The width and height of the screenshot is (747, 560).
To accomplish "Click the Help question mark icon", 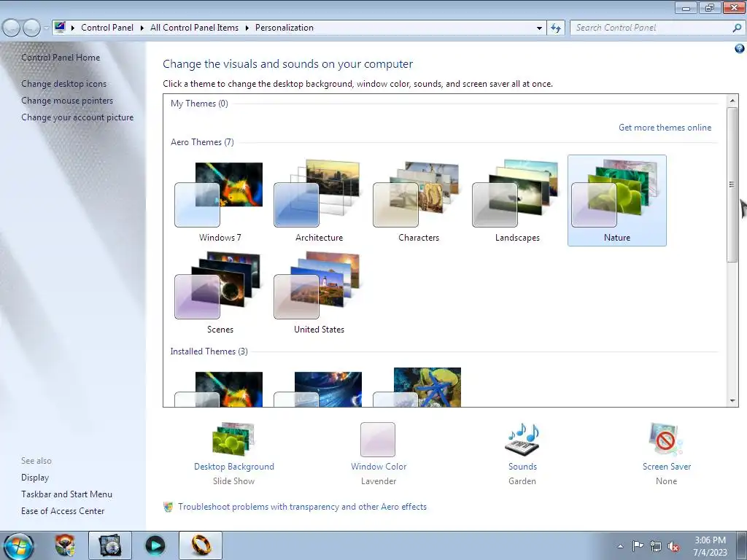I will click(740, 49).
